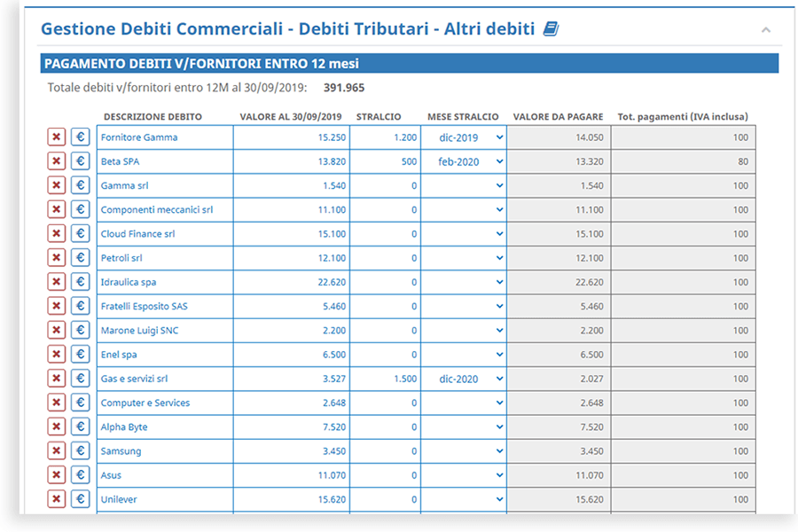Screen dimensions: 798x532
Task: Delete the Cloud Finance srl row
Action: point(57,234)
